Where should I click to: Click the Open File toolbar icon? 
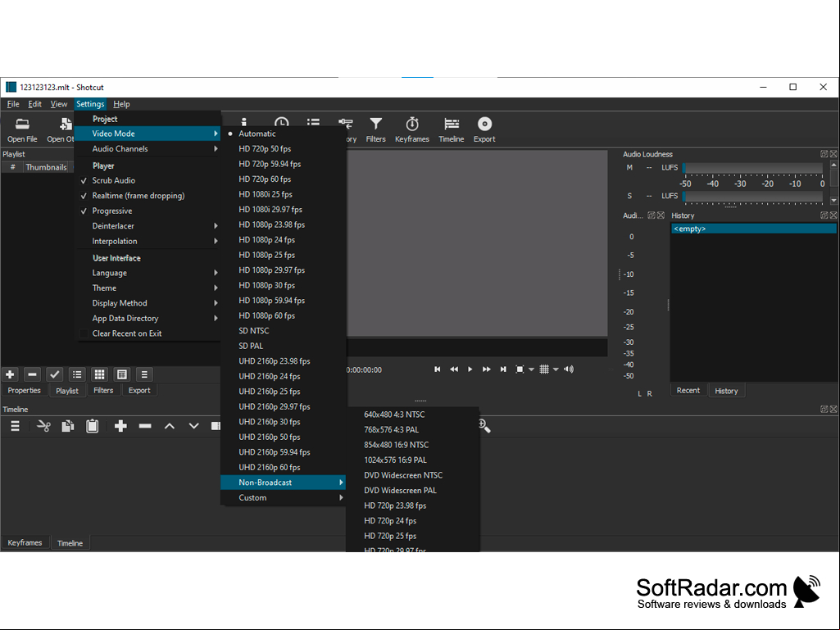point(22,130)
